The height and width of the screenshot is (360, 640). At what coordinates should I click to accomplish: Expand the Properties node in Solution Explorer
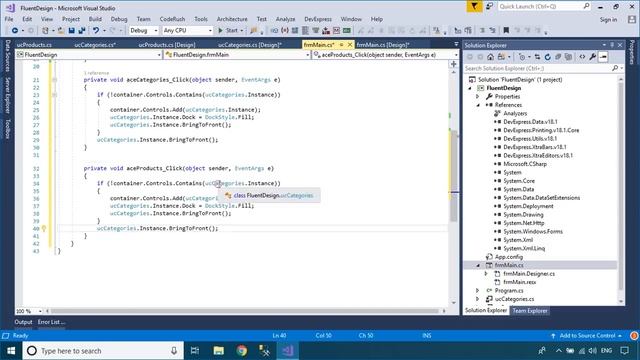click(478, 97)
